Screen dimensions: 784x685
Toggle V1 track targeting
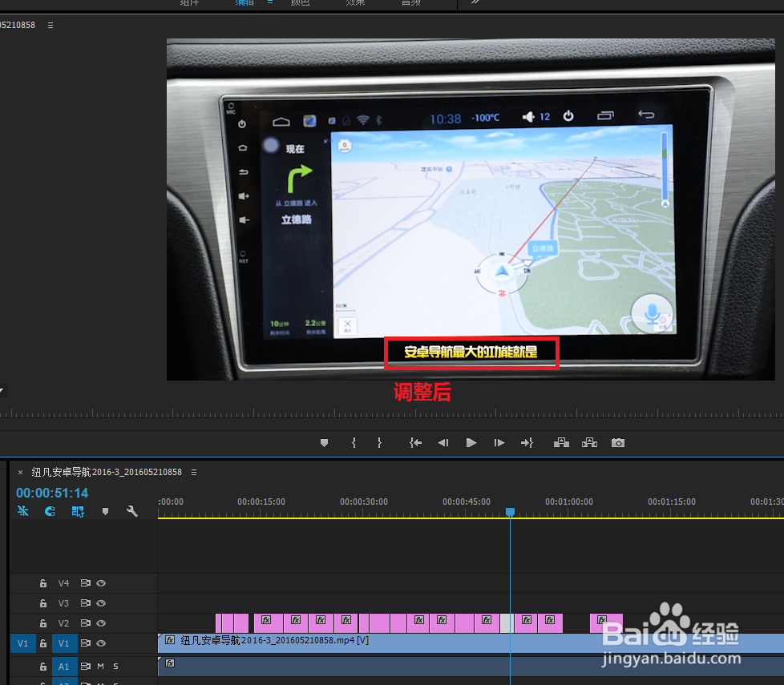[64, 643]
